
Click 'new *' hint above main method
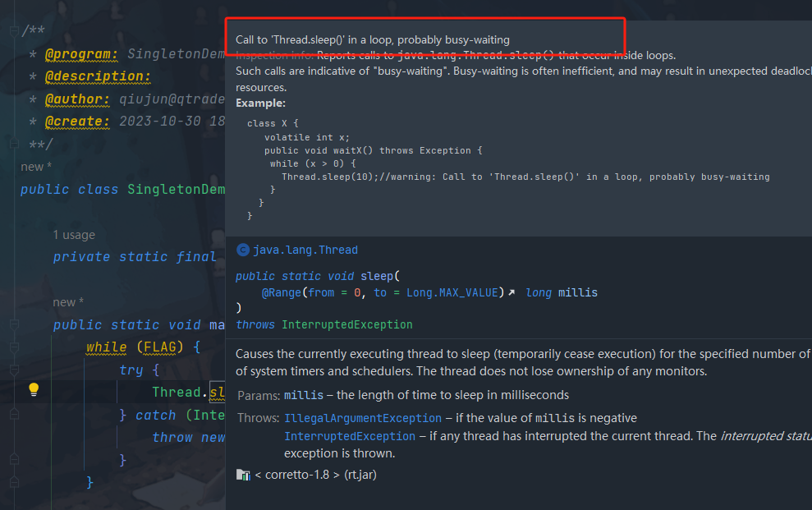(x=68, y=302)
